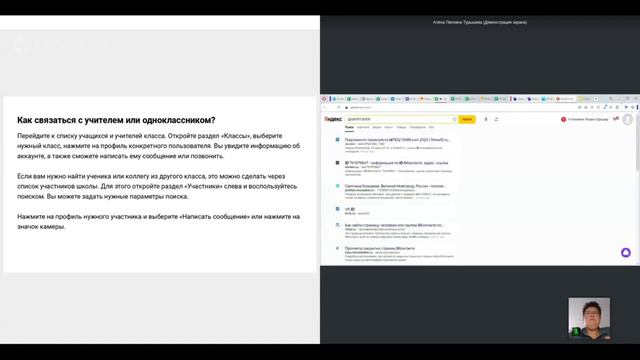Open the VK ID search result
640x360 pixels.
point(350,209)
